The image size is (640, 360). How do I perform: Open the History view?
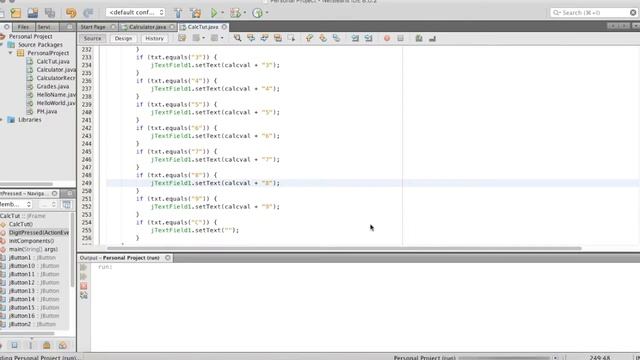tap(154, 38)
